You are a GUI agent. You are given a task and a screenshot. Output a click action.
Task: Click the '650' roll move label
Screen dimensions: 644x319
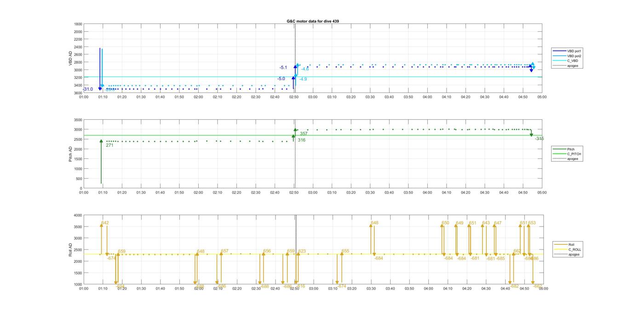[445, 223]
